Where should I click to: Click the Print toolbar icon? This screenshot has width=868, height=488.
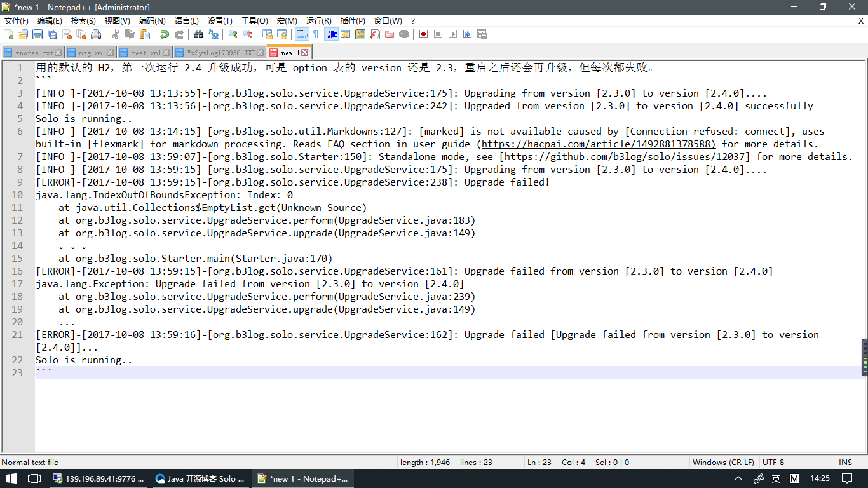coord(96,34)
